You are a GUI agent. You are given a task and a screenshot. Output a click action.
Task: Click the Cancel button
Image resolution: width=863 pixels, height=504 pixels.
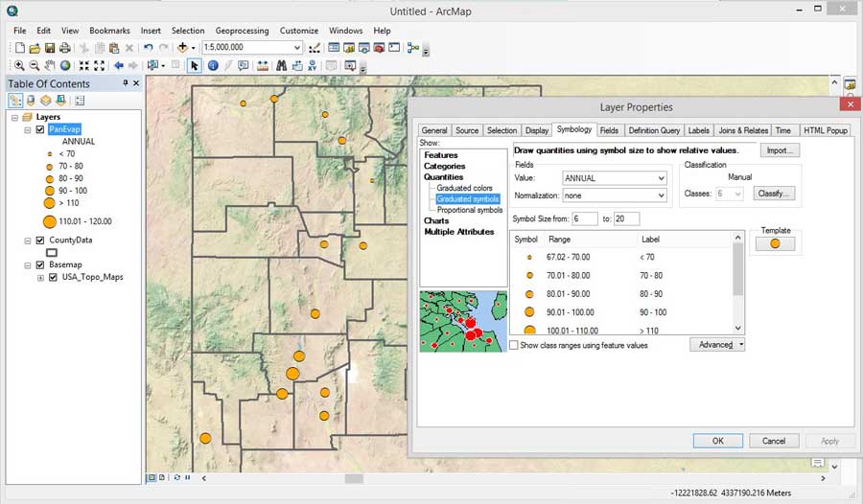[x=773, y=442]
